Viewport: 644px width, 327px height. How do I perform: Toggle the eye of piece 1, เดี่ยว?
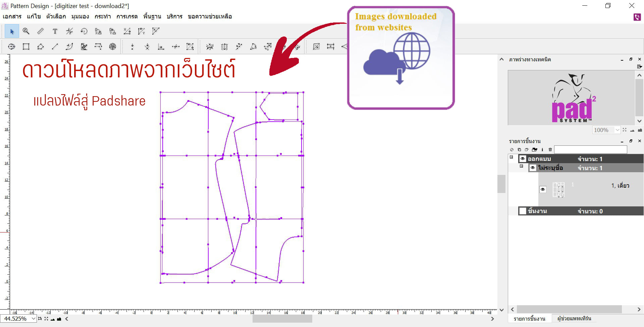543,189
